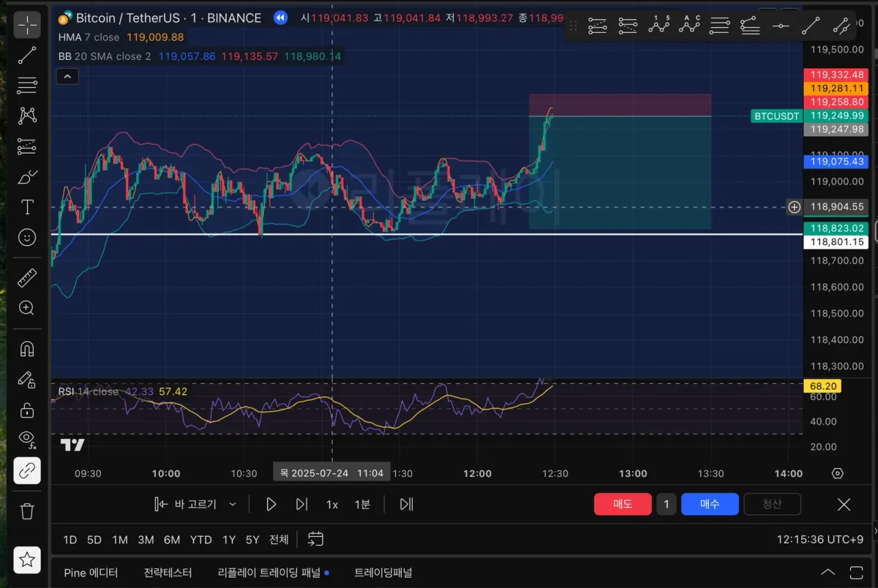Open the text annotation tool

27,207
